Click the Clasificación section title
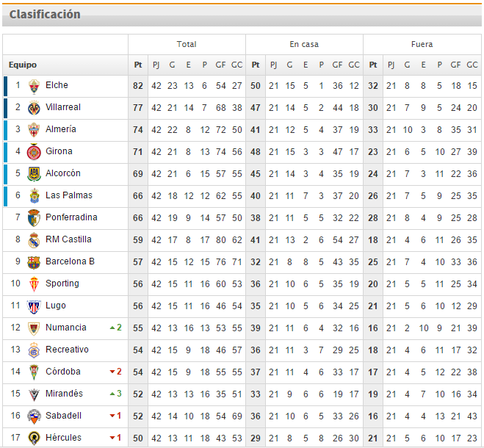Viewport: 484px width, 448px height. click(45, 15)
